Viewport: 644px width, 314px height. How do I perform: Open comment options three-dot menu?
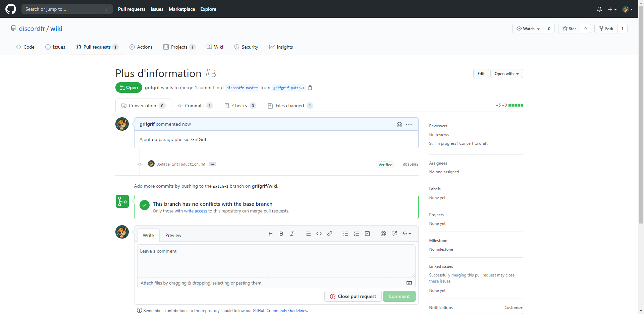point(409,124)
